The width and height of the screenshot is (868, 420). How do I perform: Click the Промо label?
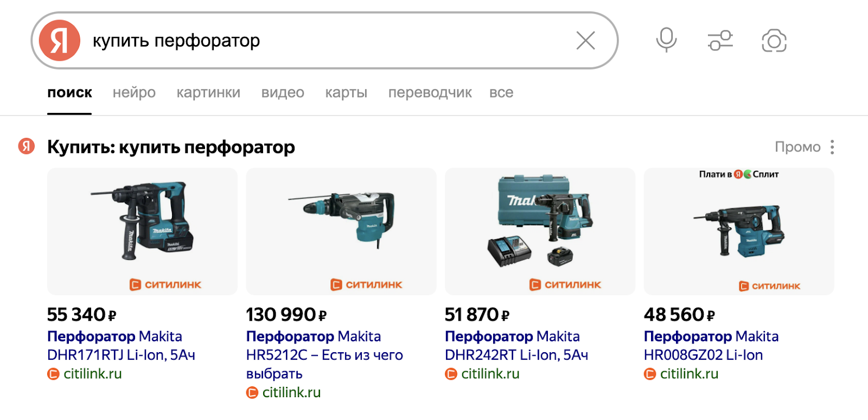pos(797,147)
